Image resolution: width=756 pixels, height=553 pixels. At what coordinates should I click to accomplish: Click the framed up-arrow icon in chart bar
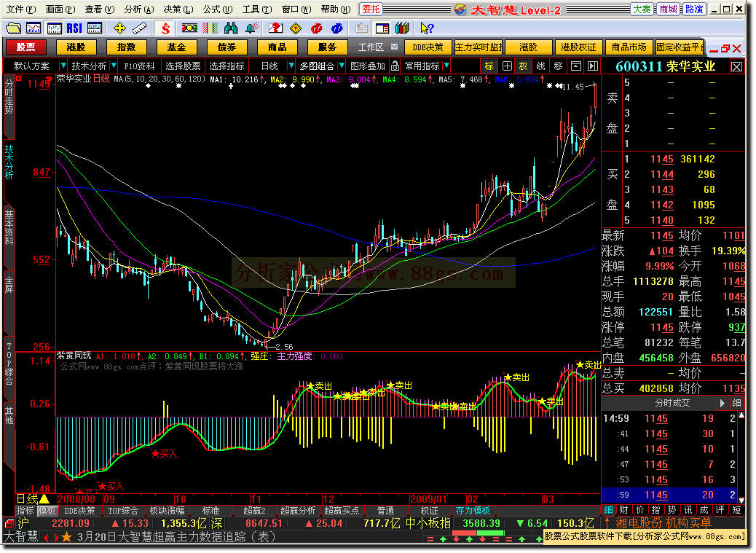[575, 66]
